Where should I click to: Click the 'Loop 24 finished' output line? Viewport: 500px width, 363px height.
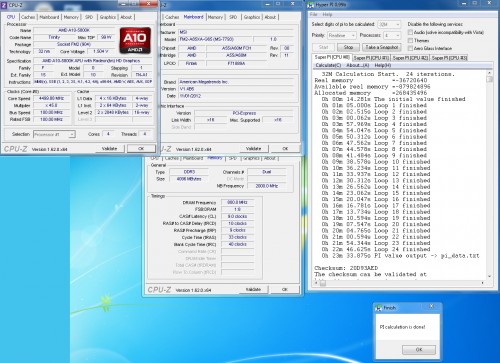click(x=376, y=249)
